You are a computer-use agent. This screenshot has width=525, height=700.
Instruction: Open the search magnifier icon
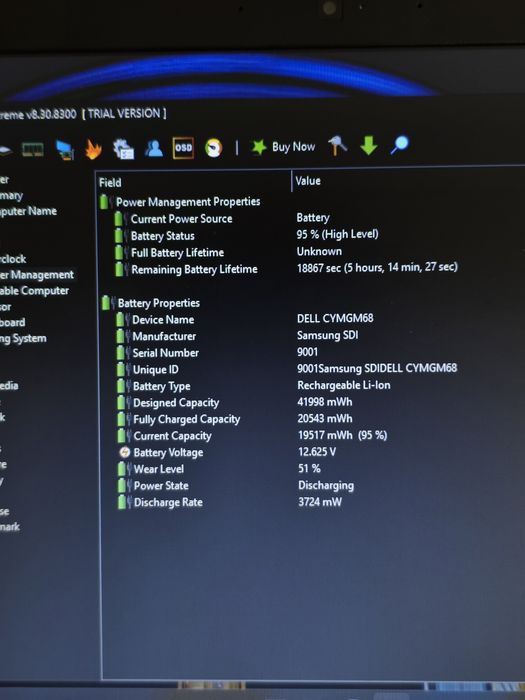(400, 145)
